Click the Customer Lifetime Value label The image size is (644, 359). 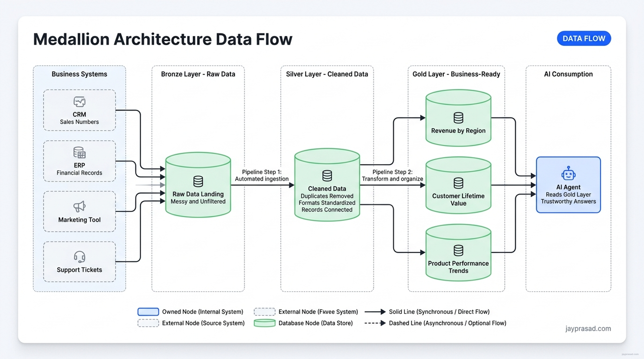point(458,200)
